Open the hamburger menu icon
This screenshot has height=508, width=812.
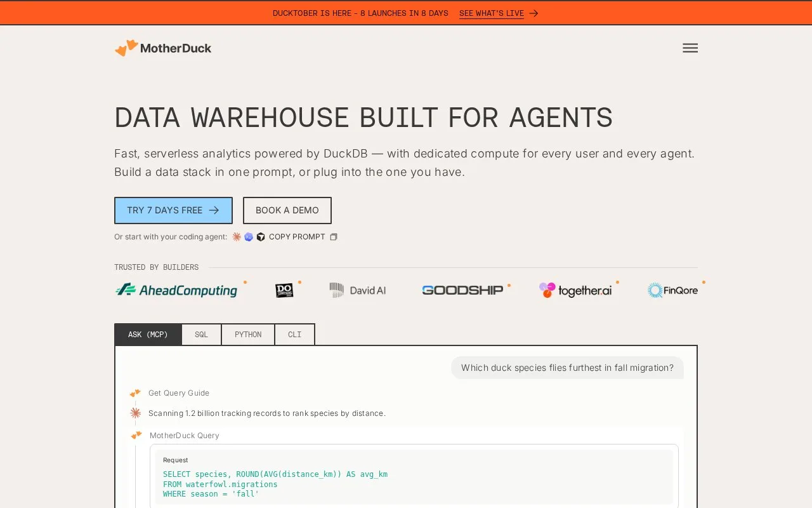pyautogui.click(x=690, y=48)
